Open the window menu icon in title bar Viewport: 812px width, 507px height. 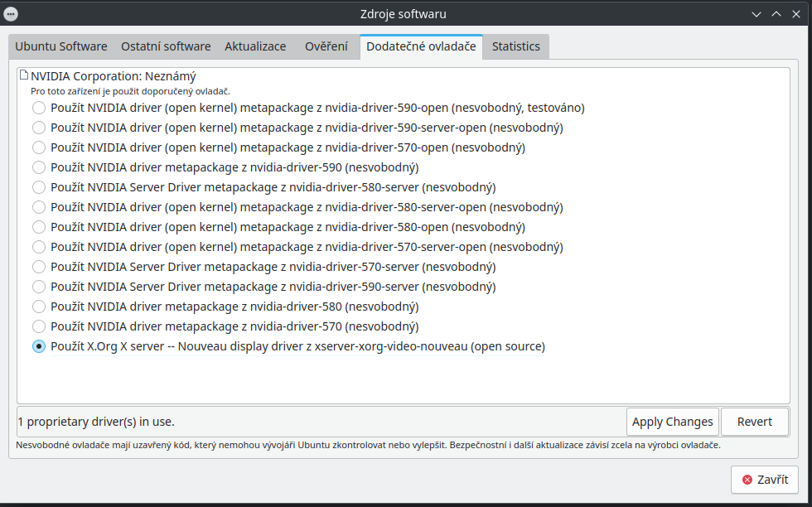pyautogui.click(x=11, y=13)
